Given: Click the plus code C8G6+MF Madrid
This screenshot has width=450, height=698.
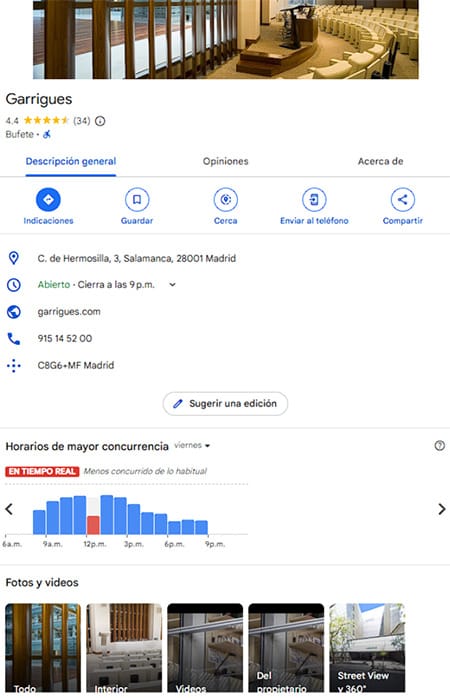Looking at the screenshot, I should (x=76, y=365).
